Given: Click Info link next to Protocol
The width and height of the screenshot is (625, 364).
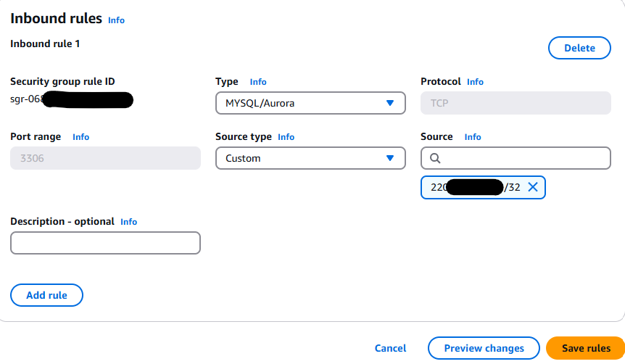Looking at the screenshot, I should pos(475,82).
